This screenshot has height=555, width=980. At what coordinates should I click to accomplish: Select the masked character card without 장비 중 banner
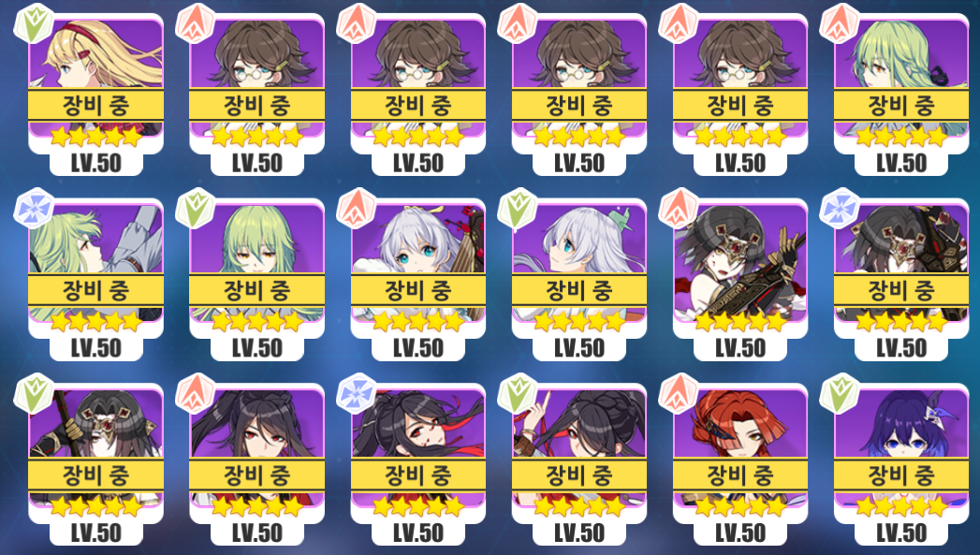point(740,279)
